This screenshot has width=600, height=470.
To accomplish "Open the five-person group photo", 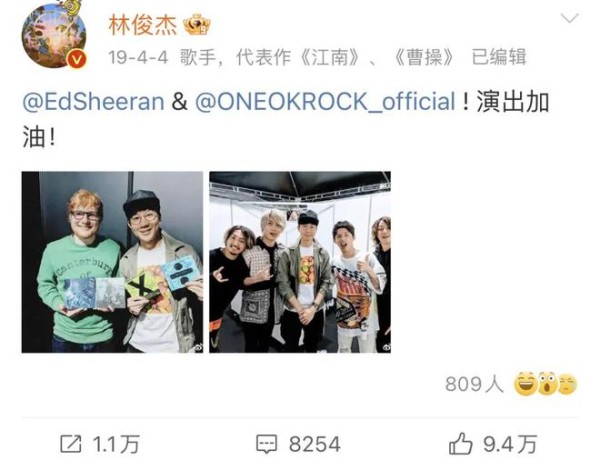I will [x=300, y=262].
